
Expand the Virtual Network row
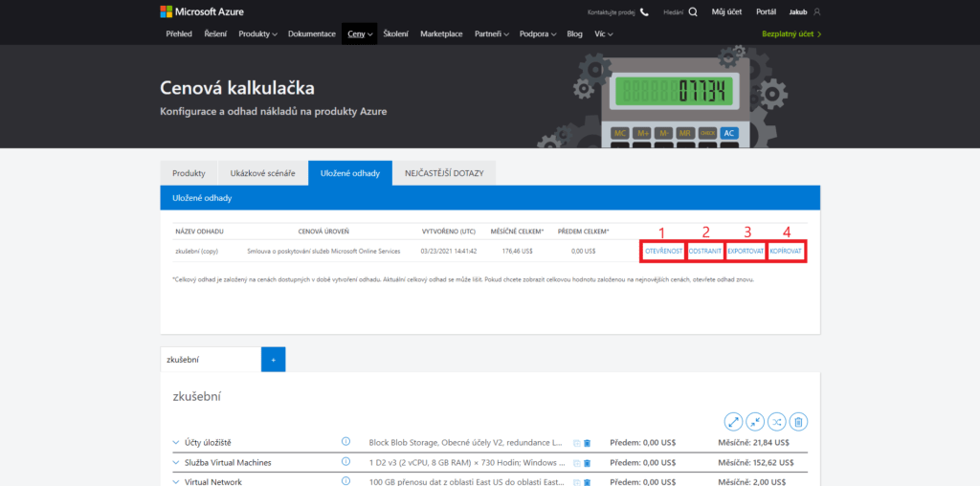(176, 481)
